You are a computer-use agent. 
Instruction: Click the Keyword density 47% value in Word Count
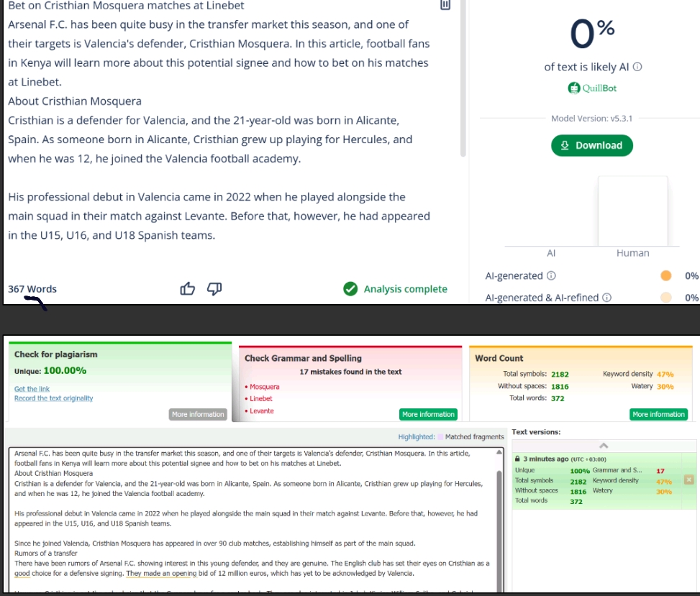[x=665, y=375]
